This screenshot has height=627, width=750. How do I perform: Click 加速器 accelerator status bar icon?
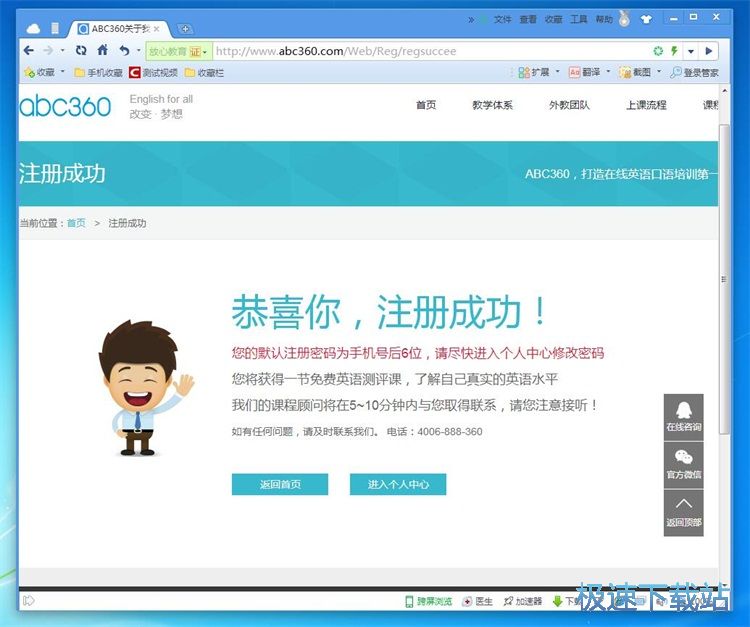pos(523,601)
